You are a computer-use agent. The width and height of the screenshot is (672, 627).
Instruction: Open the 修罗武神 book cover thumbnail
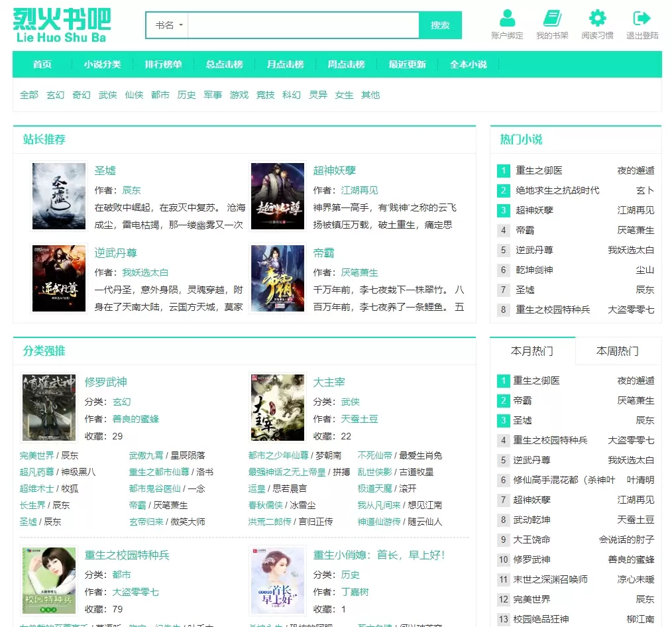[49, 408]
